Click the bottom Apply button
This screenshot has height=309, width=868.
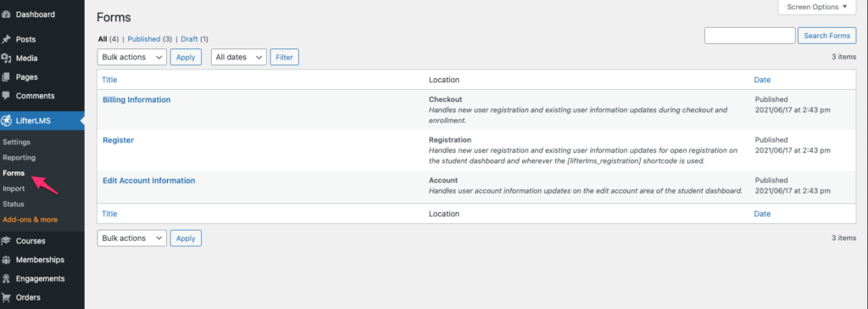click(x=186, y=238)
